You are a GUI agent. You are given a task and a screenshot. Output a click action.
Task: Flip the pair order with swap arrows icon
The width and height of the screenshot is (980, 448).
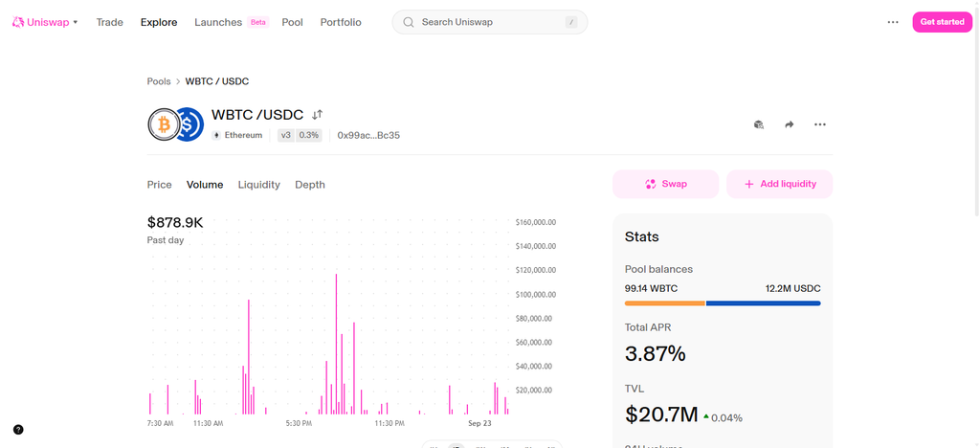tap(318, 114)
